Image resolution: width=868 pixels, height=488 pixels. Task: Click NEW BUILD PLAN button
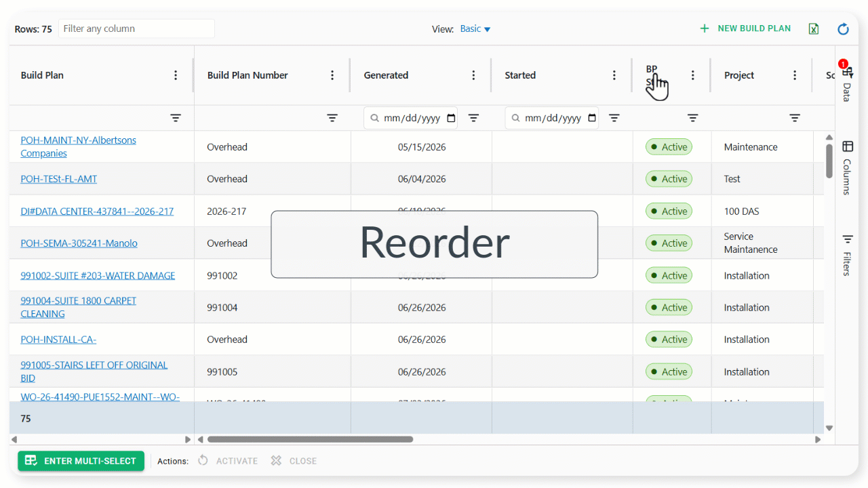point(745,28)
